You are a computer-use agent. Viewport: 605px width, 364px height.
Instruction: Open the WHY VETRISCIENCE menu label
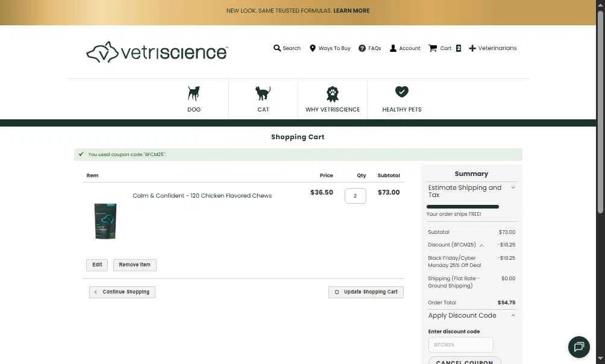[x=333, y=110]
